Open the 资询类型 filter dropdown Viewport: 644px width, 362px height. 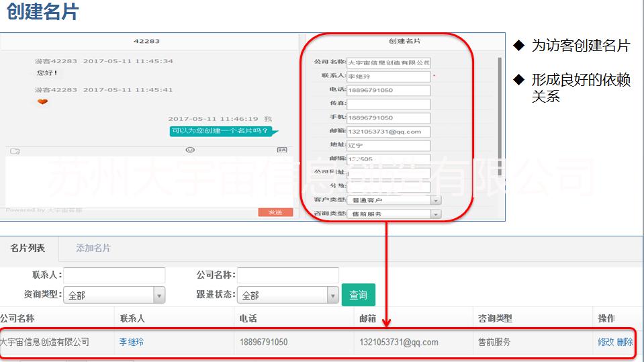(159, 295)
